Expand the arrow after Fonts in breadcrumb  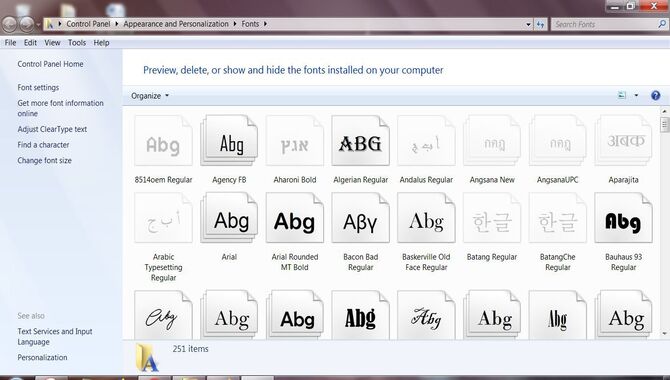point(265,24)
